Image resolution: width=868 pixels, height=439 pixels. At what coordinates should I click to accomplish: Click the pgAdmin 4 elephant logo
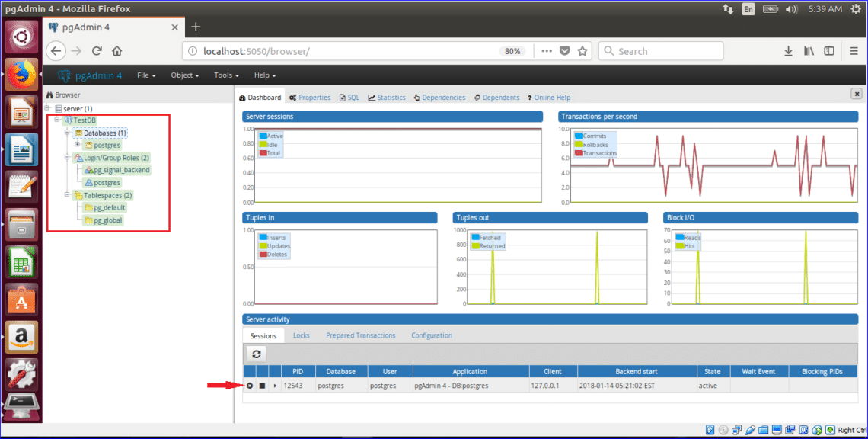click(65, 75)
